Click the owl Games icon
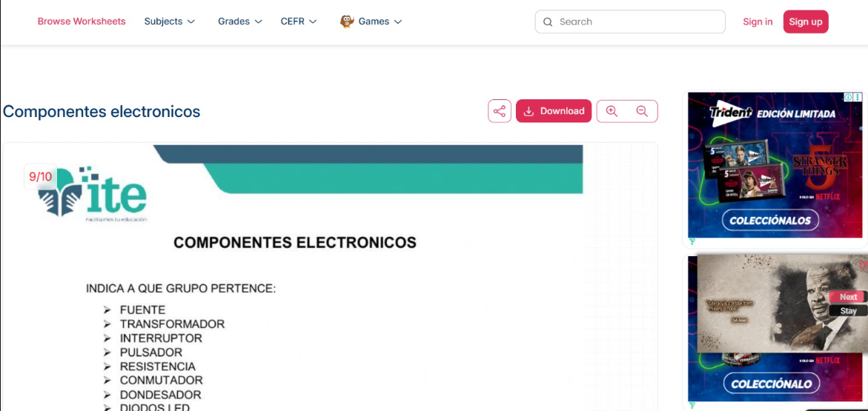Screen dimensions: 868x411 pos(347,21)
